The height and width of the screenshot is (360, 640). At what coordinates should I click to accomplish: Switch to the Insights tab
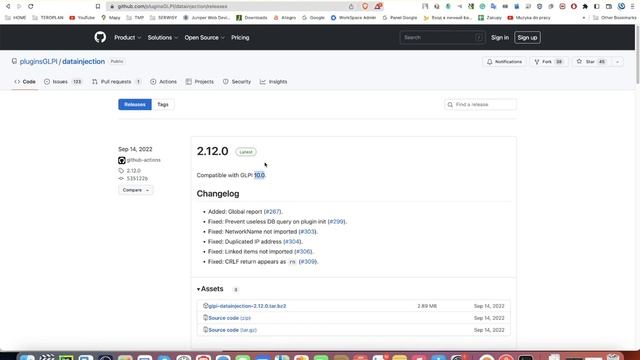pos(273,82)
